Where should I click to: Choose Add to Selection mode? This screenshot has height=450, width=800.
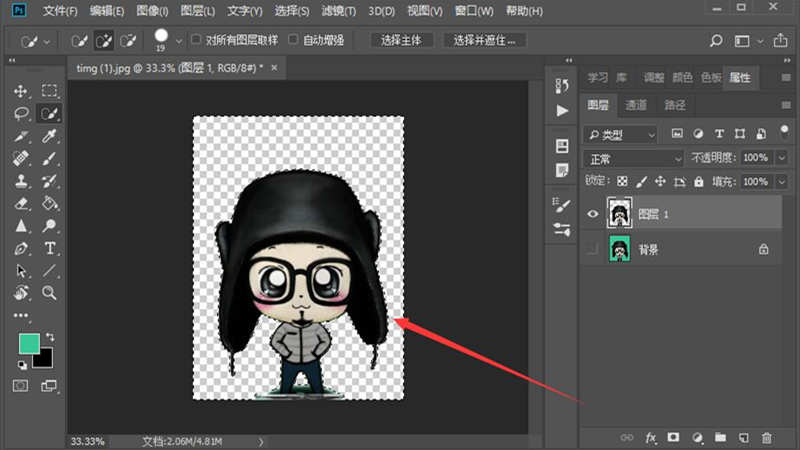tap(104, 41)
